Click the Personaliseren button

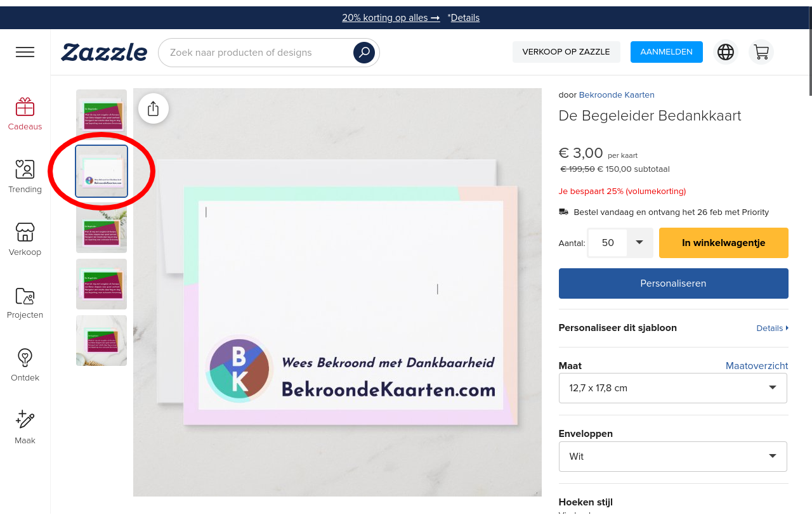(x=673, y=283)
